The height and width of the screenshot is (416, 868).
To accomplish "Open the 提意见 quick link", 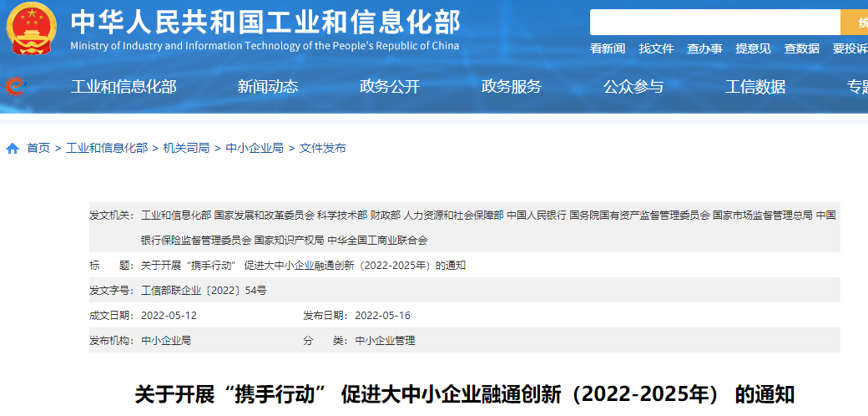I will click(x=753, y=48).
